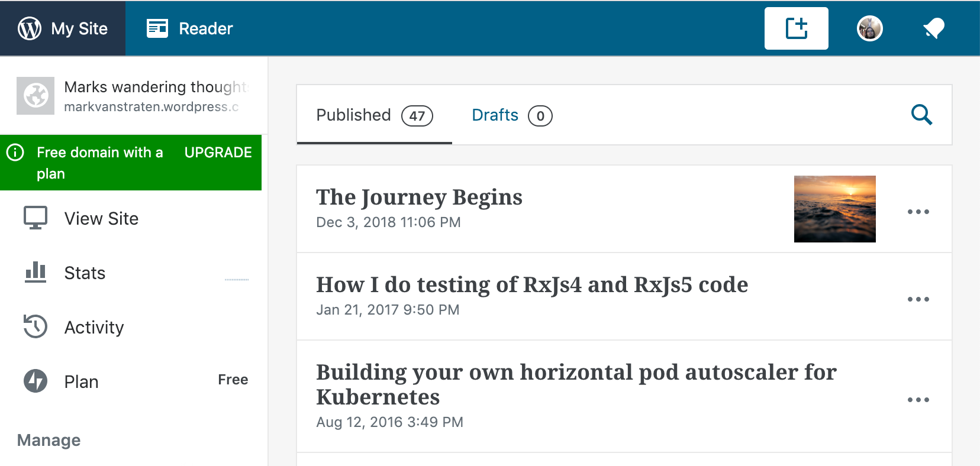Click the Stats sparkline mini chart
The width and height of the screenshot is (980, 466).
pyautogui.click(x=237, y=279)
